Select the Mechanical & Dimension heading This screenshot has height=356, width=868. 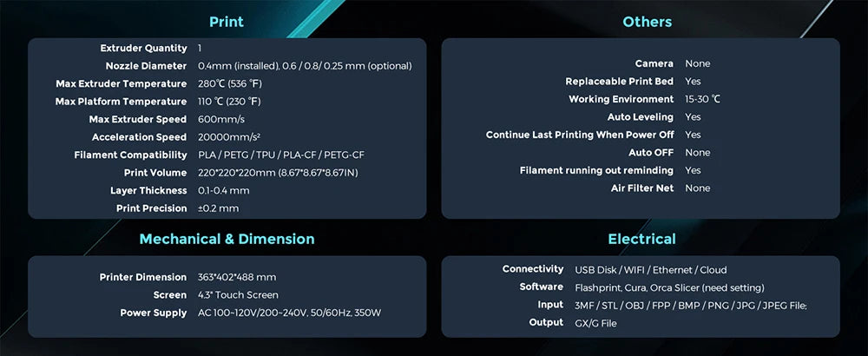tap(227, 239)
